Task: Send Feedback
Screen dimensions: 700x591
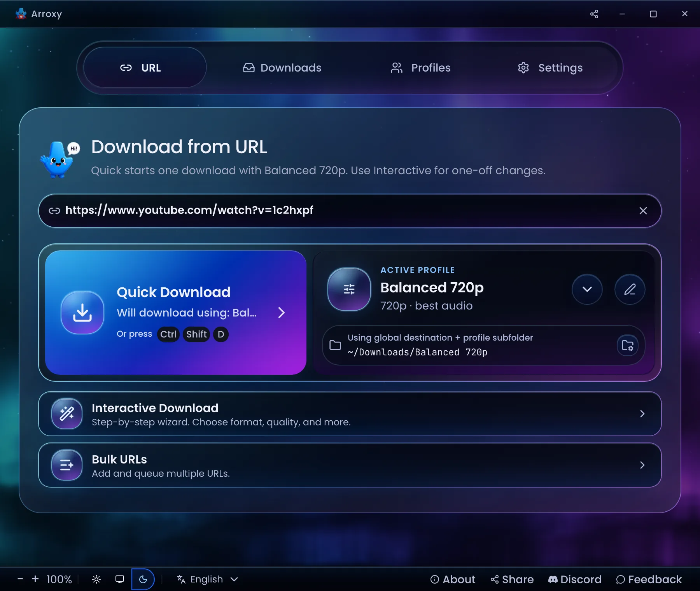Action: pyautogui.click(x=649, y=579)
